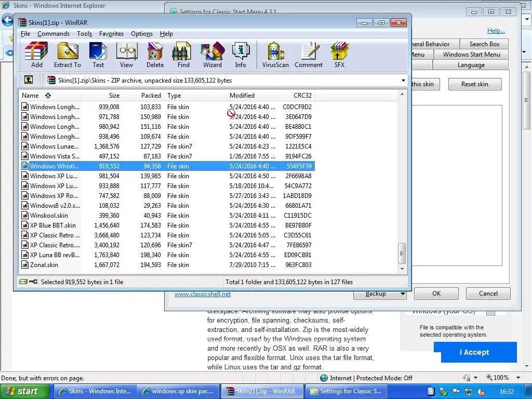Click file icon of Zonal.skin
Image resolution: width=532 pixels, height=399 pixels.
25,264
